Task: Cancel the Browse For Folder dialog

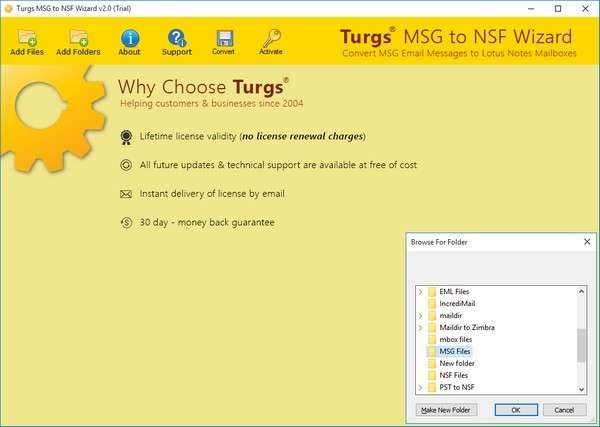Action: [x=564, y=410]
